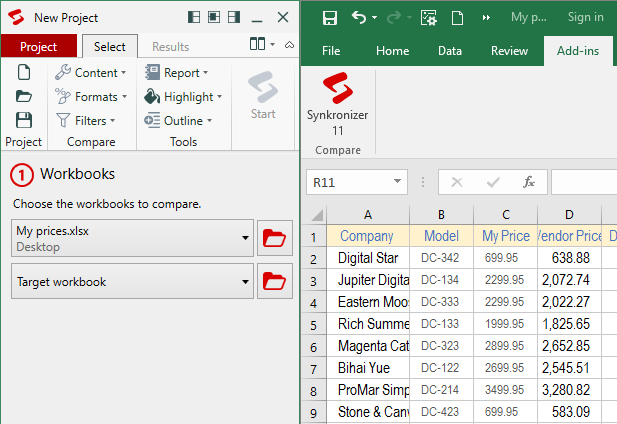Dock Synkronizer panel to the right
Viewport: 617px width, 424px height.
point(234,17)
